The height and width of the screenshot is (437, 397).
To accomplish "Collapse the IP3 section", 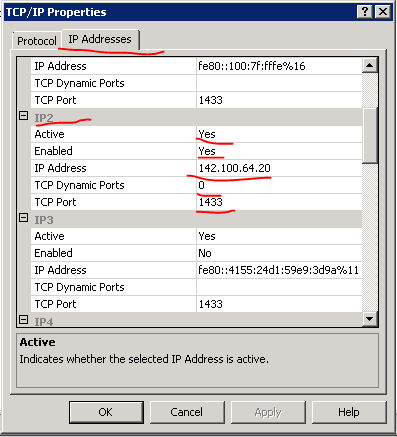I will (23, 218).
